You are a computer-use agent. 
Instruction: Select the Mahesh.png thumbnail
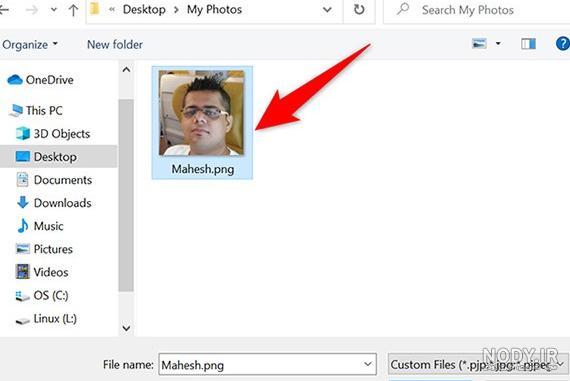tap(202, 123)
